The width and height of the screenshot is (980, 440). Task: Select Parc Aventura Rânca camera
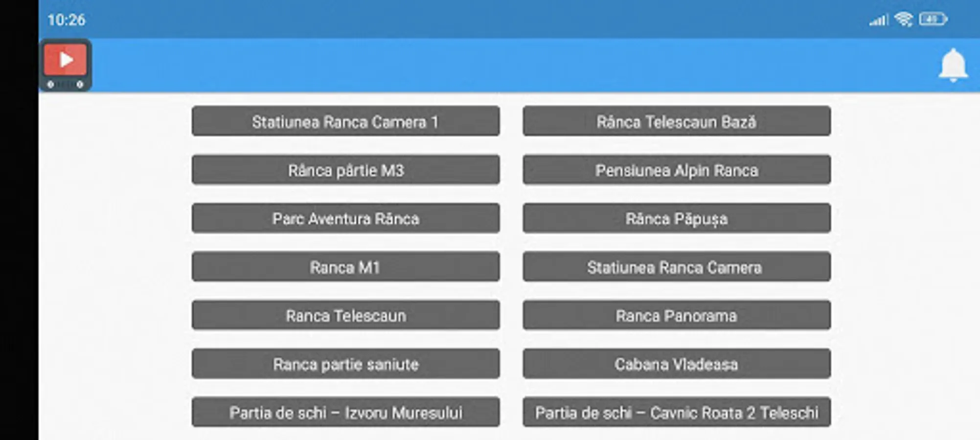[346, 218]
